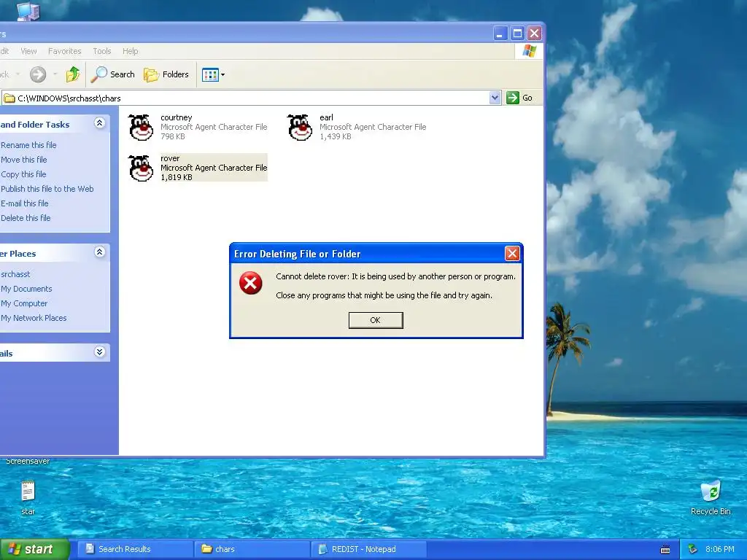
Task: Click Copy this file link
Action: pos(23,174)
